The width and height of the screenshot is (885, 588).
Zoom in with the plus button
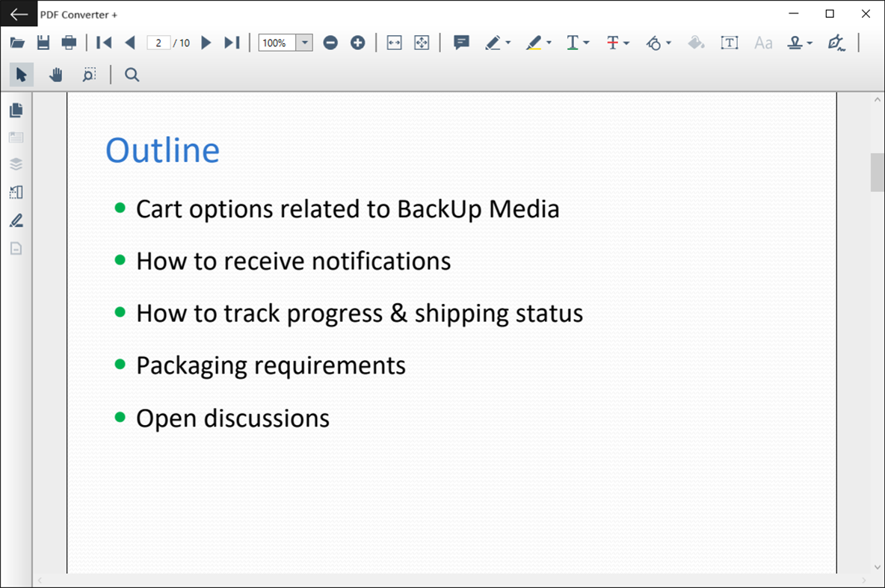[358, 43]
